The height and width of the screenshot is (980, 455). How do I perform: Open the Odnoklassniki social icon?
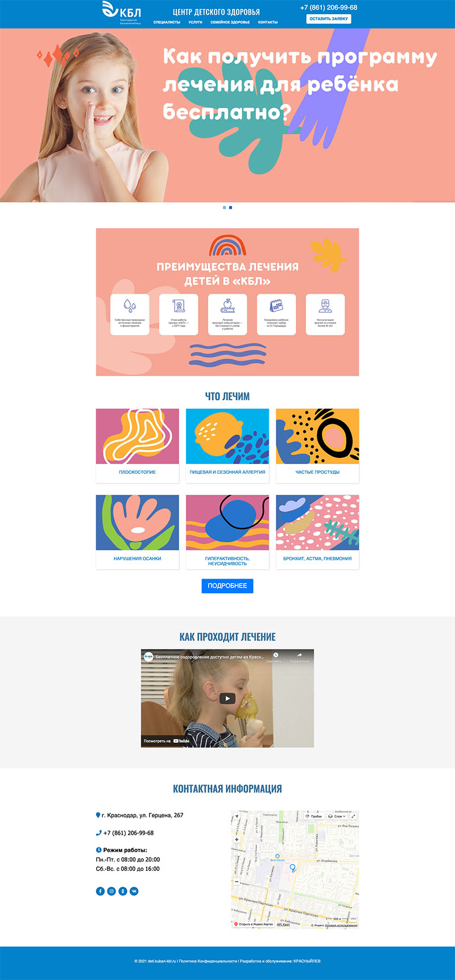123,891
